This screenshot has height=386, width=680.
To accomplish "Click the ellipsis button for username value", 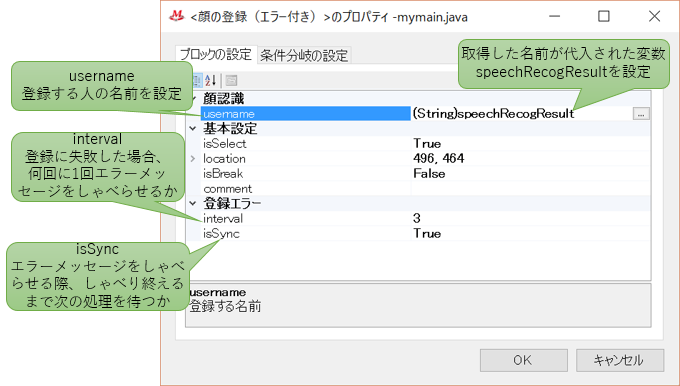I will point(641,114).
